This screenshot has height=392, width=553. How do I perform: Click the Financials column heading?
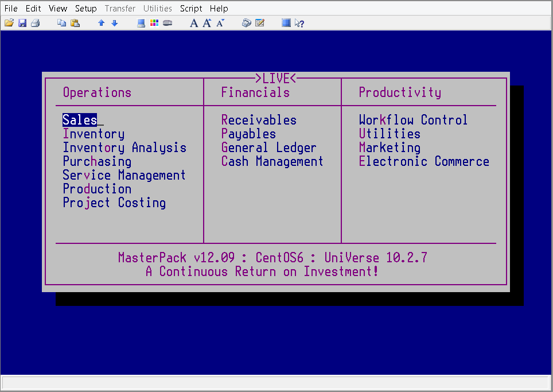click(x=255, y=92)
